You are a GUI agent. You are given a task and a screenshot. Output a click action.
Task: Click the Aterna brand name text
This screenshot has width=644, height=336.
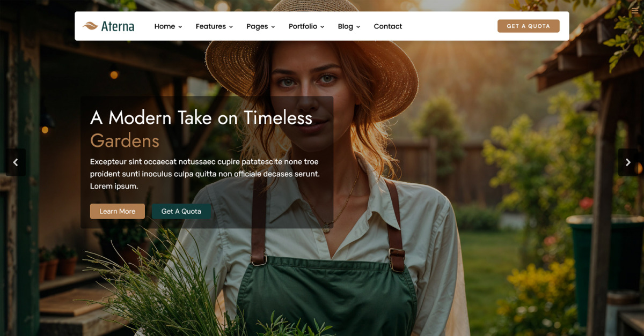(118, 26)
